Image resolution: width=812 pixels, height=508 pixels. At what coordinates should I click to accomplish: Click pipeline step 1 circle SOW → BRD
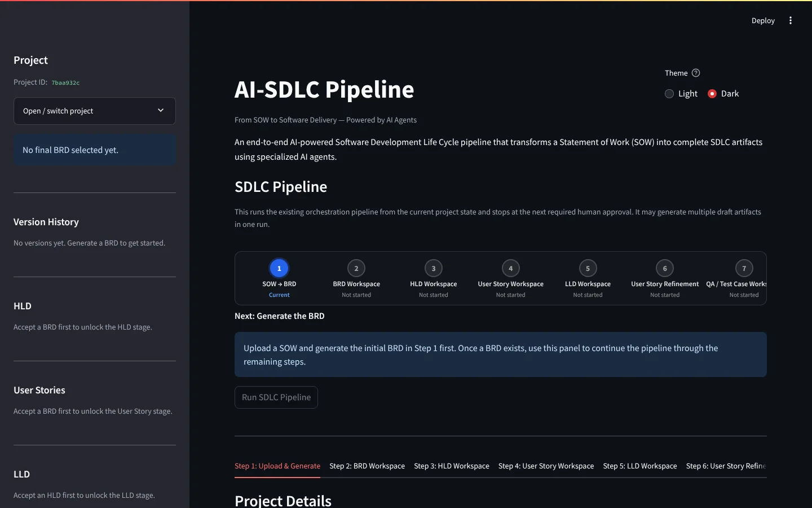(279, 268)
